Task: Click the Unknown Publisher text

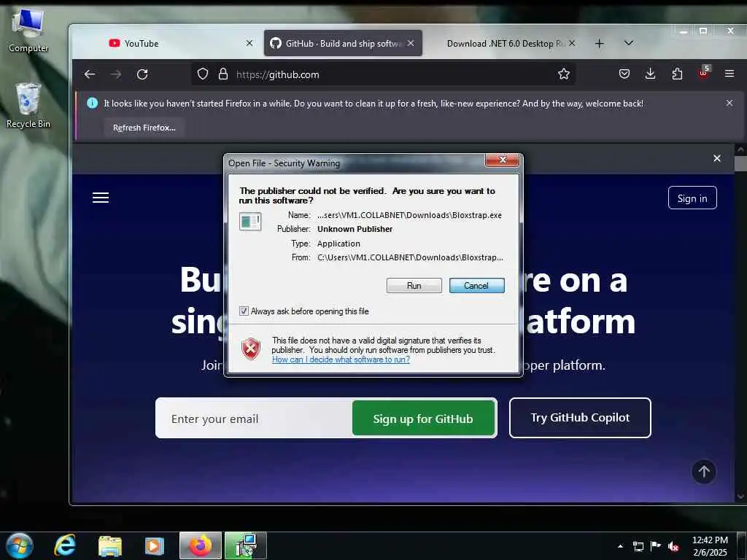Action: coord(355,229)
